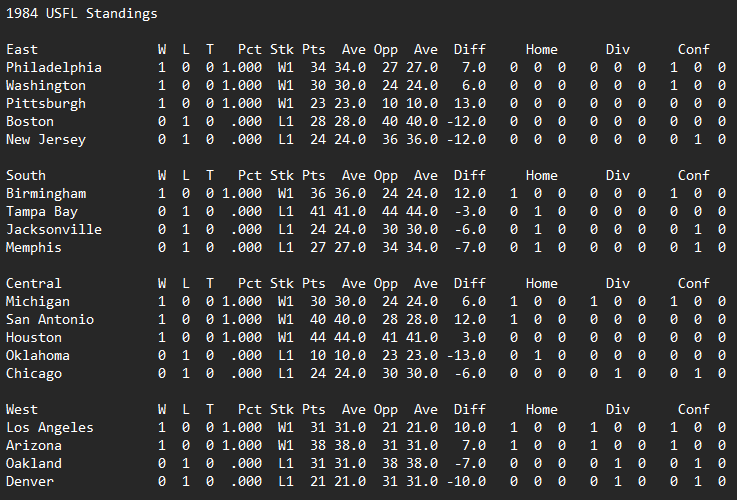
Task: Click the Los Angeles team name
Action: (x=50, y=428)
